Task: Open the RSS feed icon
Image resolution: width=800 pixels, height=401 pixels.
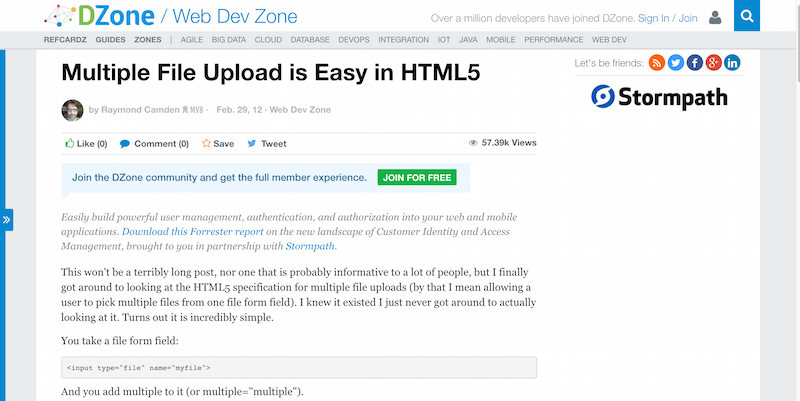Action: (657, 63)
